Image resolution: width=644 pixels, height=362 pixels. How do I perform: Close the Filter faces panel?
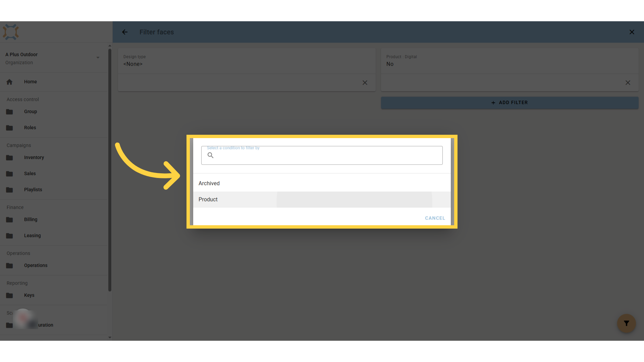pyautogui.click(x=632, y=32)
